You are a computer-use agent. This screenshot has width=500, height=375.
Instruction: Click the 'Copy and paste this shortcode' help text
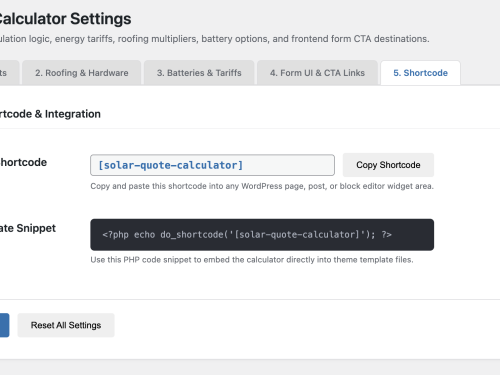point(262,186)
